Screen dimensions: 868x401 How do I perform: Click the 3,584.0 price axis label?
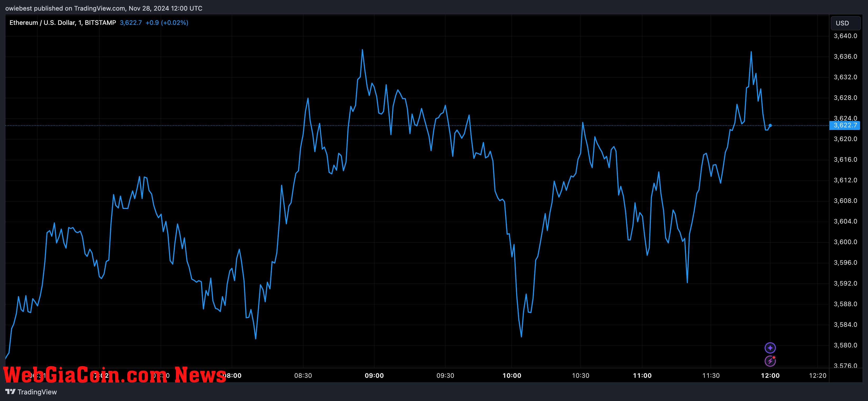coord(846,324)
